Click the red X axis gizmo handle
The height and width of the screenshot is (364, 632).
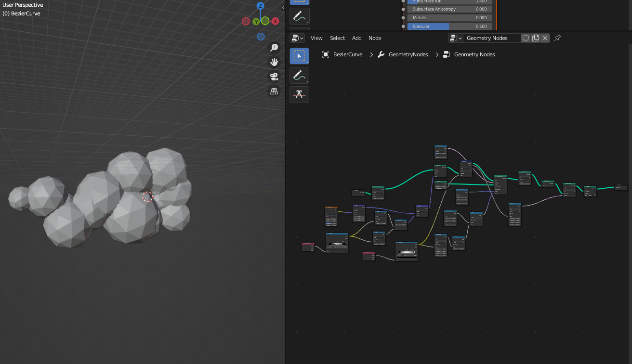276,21
